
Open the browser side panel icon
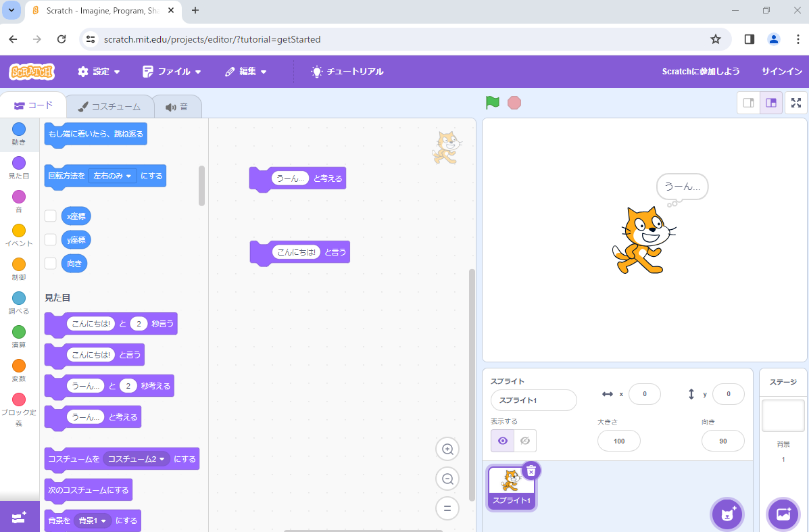click(x=749, y=39)
